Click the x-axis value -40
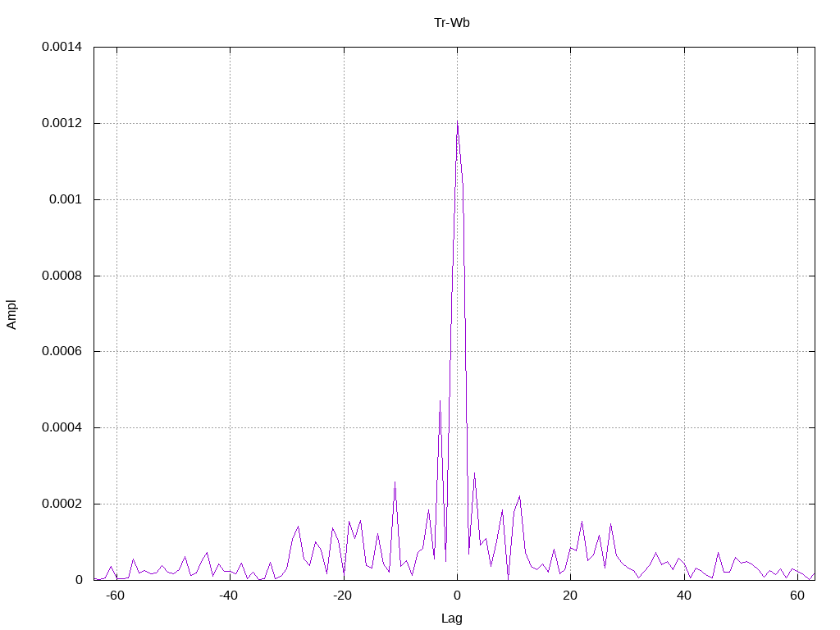The image size is (840, 630). pos(229,596)
